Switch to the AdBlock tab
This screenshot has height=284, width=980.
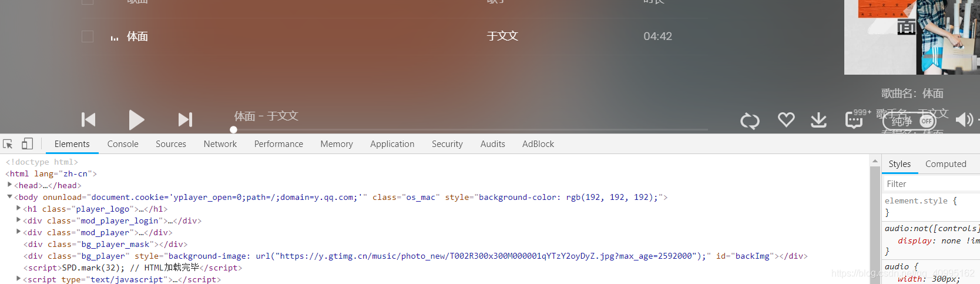(538, 144)
